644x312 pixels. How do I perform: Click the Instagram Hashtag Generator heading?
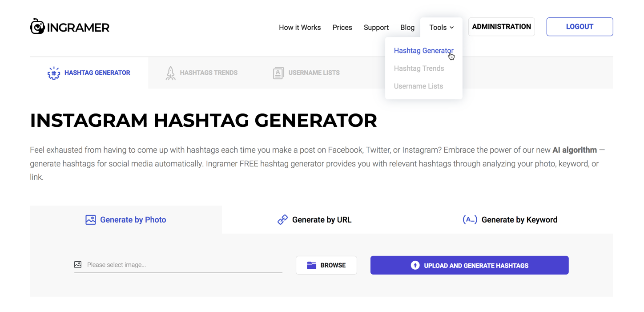point(204,121)
